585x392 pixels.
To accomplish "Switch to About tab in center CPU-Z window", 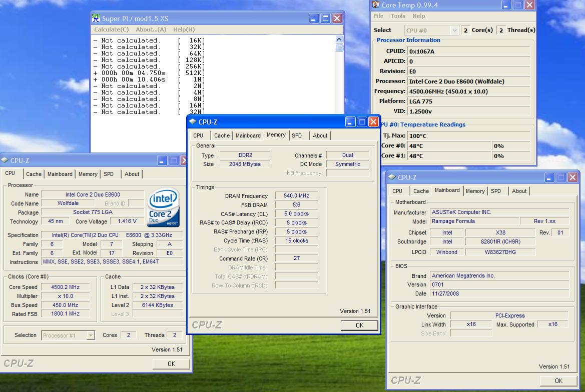I will 320,135.
